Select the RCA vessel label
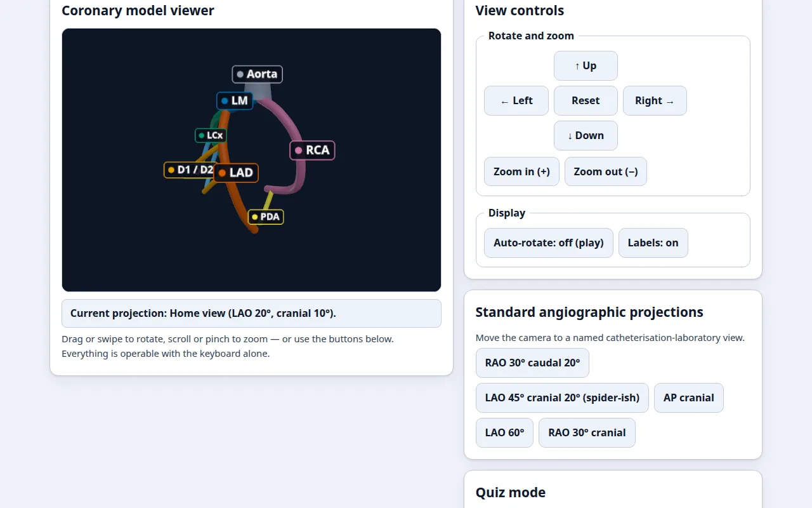The height and width of the screenshot is (508, 812). click(312, 150)
